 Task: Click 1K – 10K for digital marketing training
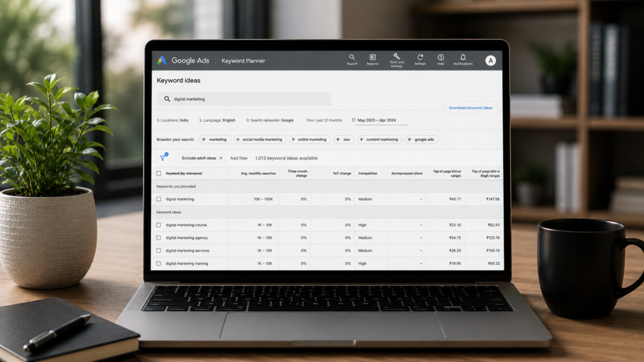point(265,263)
